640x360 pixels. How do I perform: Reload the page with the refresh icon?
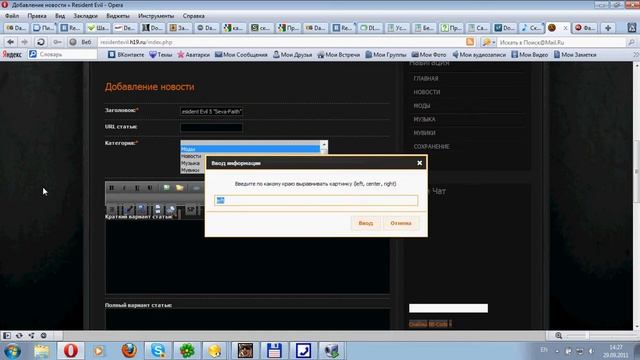(40, 42)
